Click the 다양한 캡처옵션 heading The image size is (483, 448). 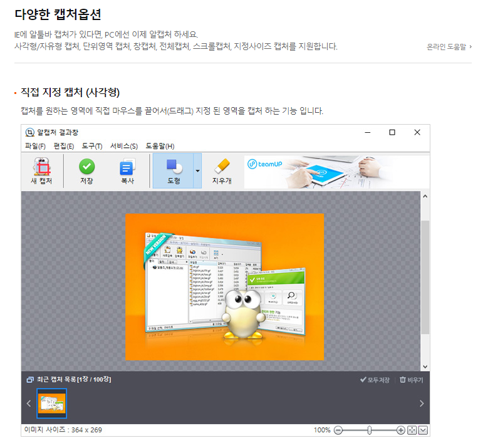coord(58,14)
